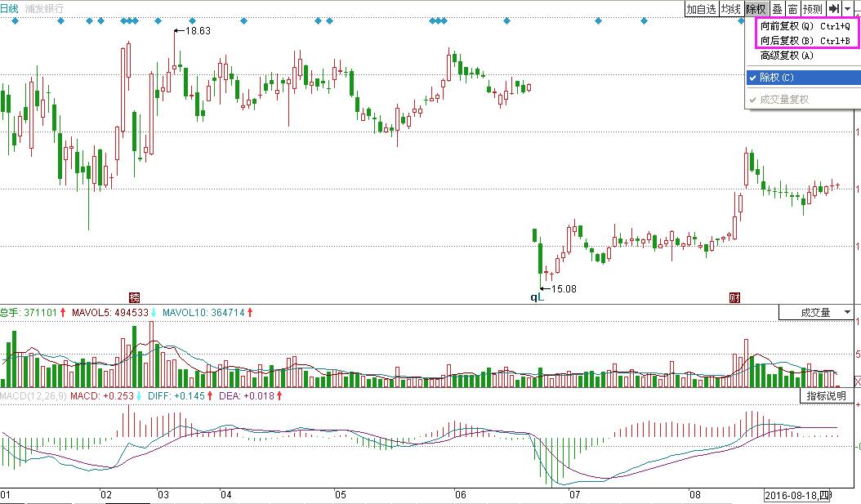This screenshot has height=504, width=861.
Task: Click the right-arrow jump icon in toolbar
Action: click(x=834, y=9)
